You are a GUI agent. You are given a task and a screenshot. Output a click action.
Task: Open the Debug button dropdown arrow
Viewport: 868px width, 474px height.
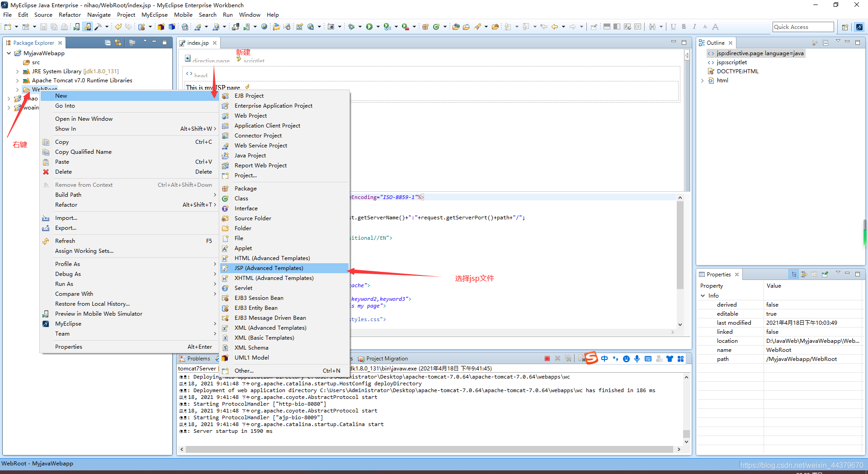point(360,27)
